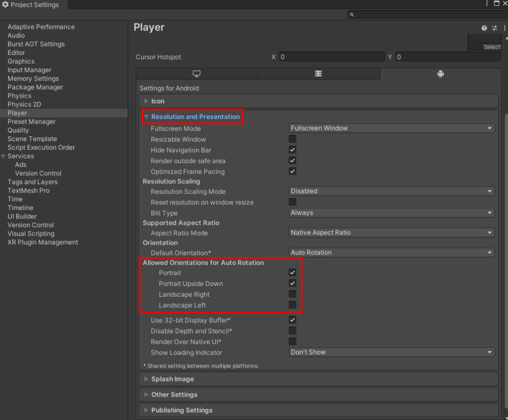
Task: Select Adaptive Performance in the sidebar
Action: coord(41,27)
